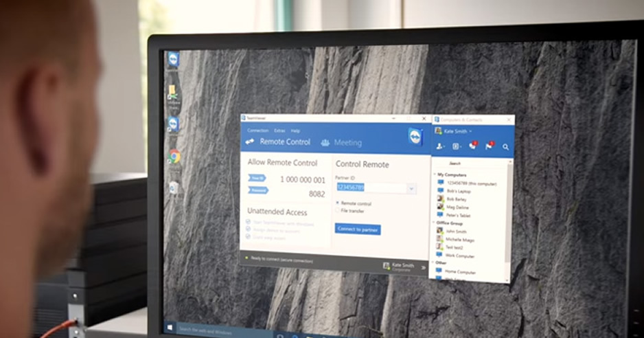The width and height of the screenshot is (644, 338).
Task: Open the Extras menu
Action: pyautogui.click(x=279, y=131)
